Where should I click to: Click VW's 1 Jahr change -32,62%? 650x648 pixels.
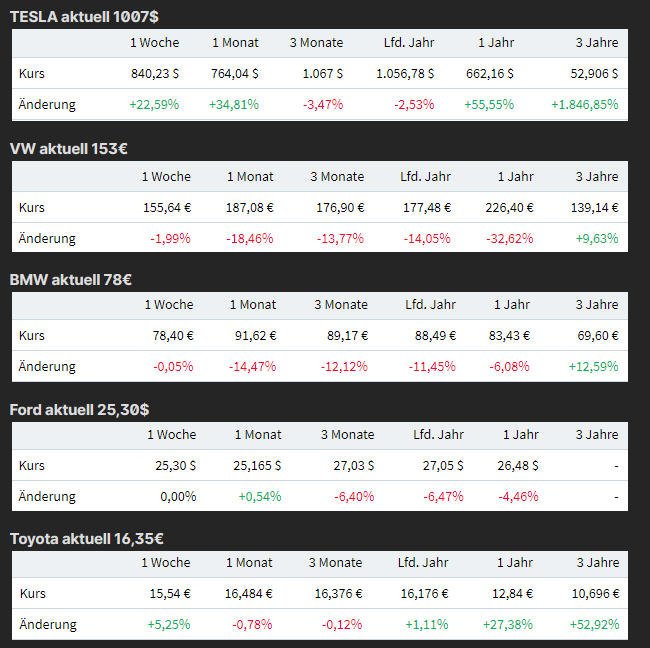(x=509, y=238)
